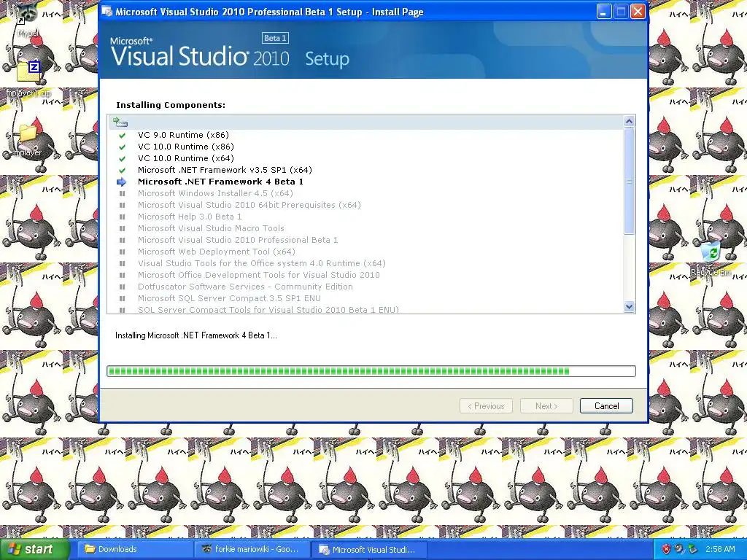Click the 2:58 AM taskbar clock

pyautogui.click(x=720, y=549)
